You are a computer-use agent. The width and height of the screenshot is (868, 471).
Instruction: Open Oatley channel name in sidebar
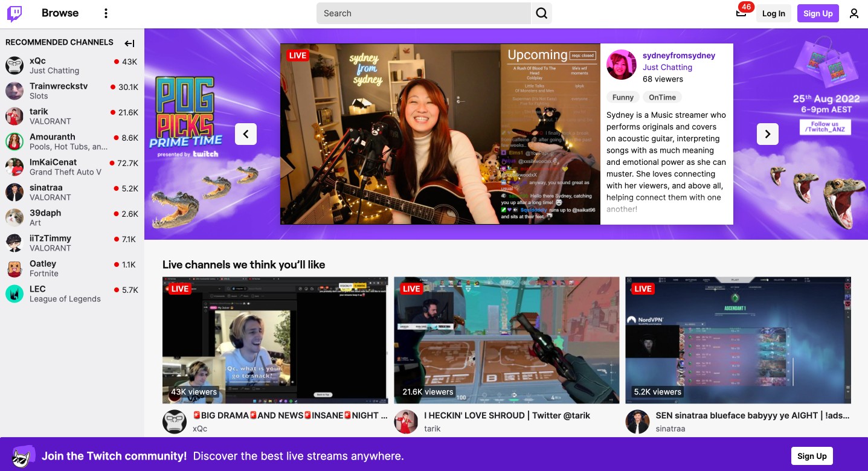coord(43,264)
